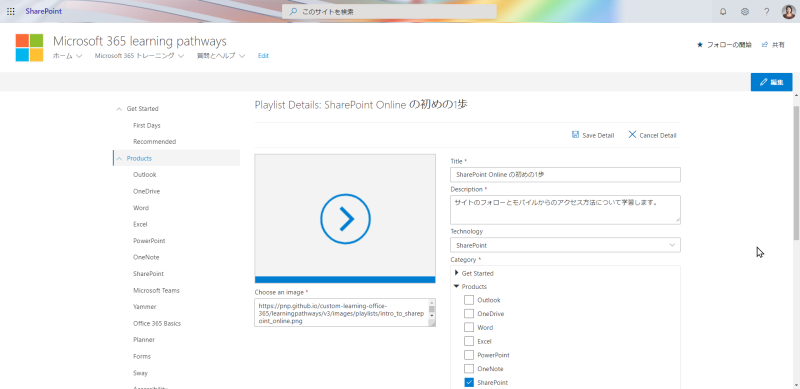The width and height of the screenshot is (800, 389).
Task: Open ホーム navigation item
Action: [63, 56]
